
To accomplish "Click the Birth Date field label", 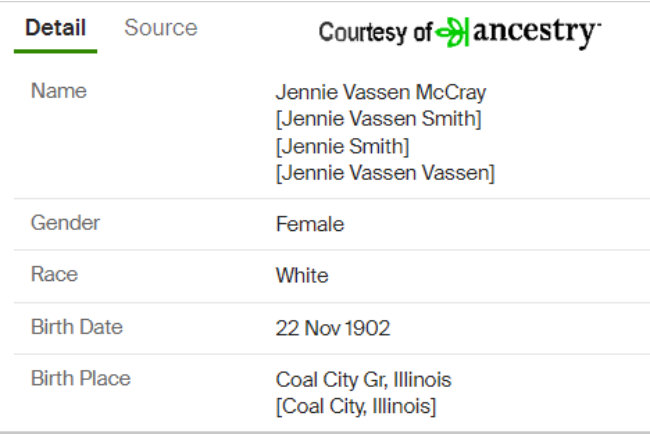I will click(77, 327).
